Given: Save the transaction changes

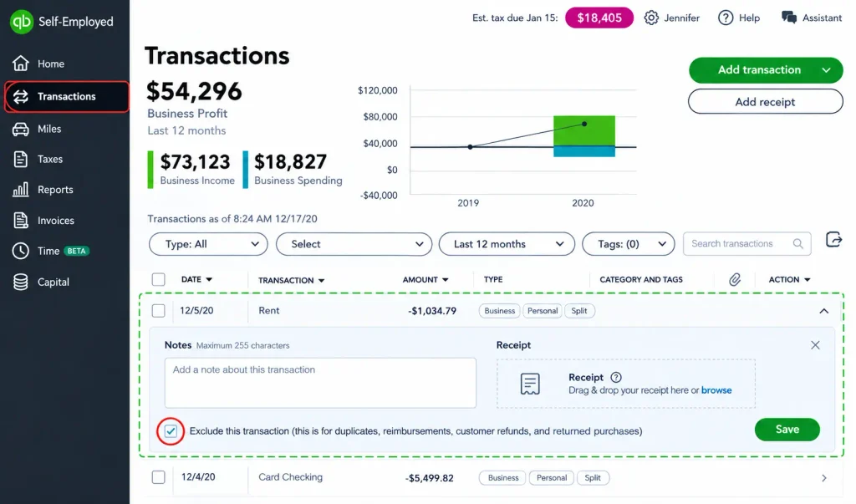Looking at the screenshot, I should (787, 429).
